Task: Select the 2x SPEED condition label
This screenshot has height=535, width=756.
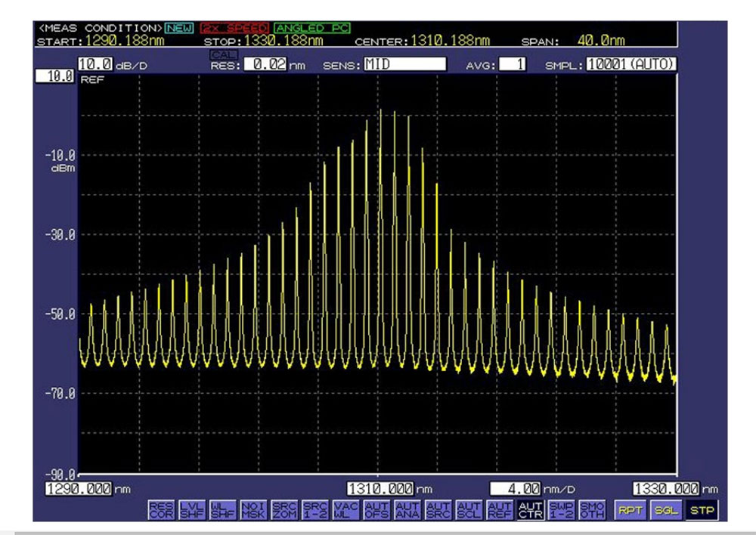Action: tap(234, 28)
